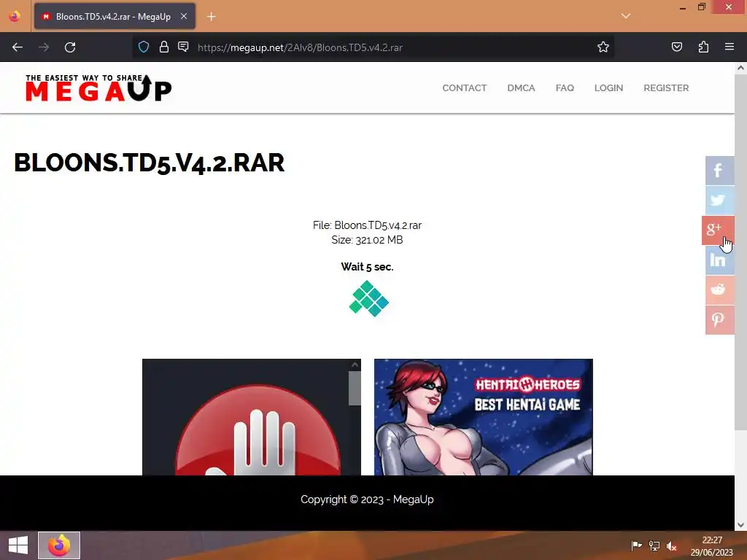Click the muted volume tray icon
The width and height of the screenshot is (747, 560).
click(672, 545)
